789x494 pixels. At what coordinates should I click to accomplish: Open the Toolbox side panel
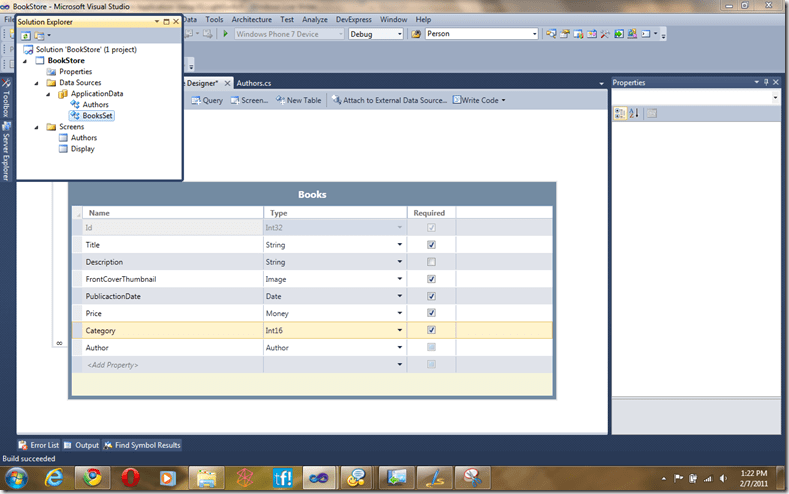[5, 100]
